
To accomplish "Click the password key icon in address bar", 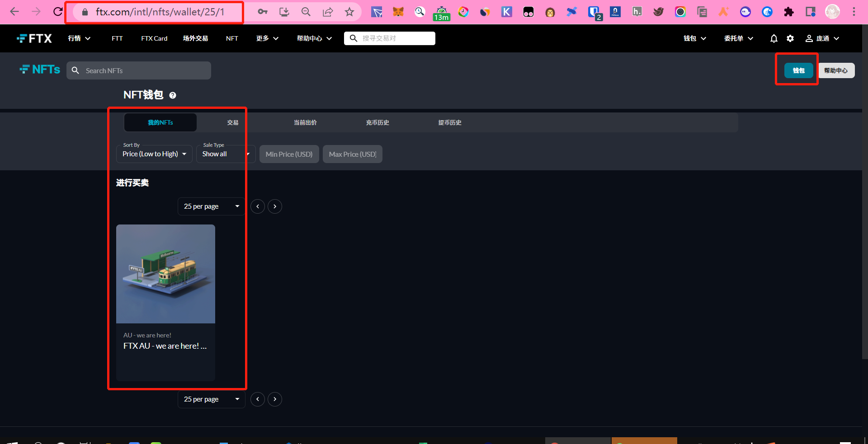I will click(263, 12).
